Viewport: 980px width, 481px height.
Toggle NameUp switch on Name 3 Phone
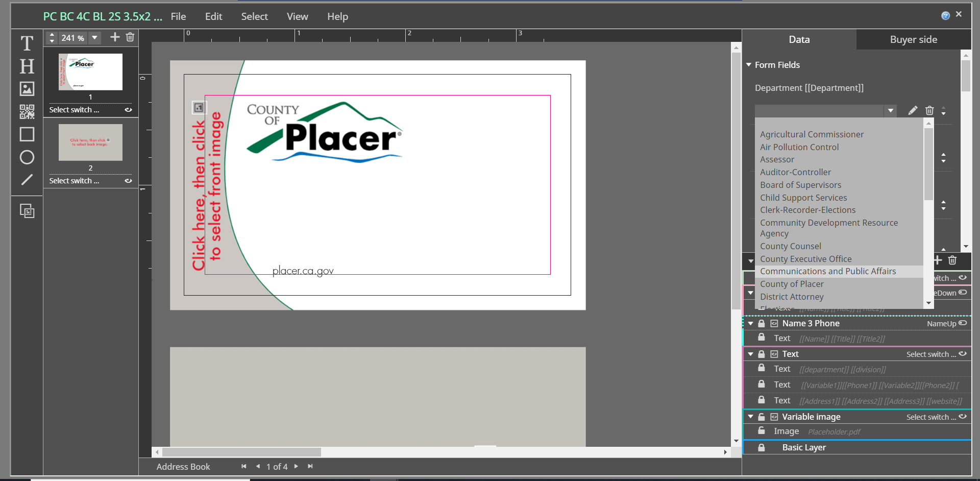pyautogui.click(x=963, y=323)
